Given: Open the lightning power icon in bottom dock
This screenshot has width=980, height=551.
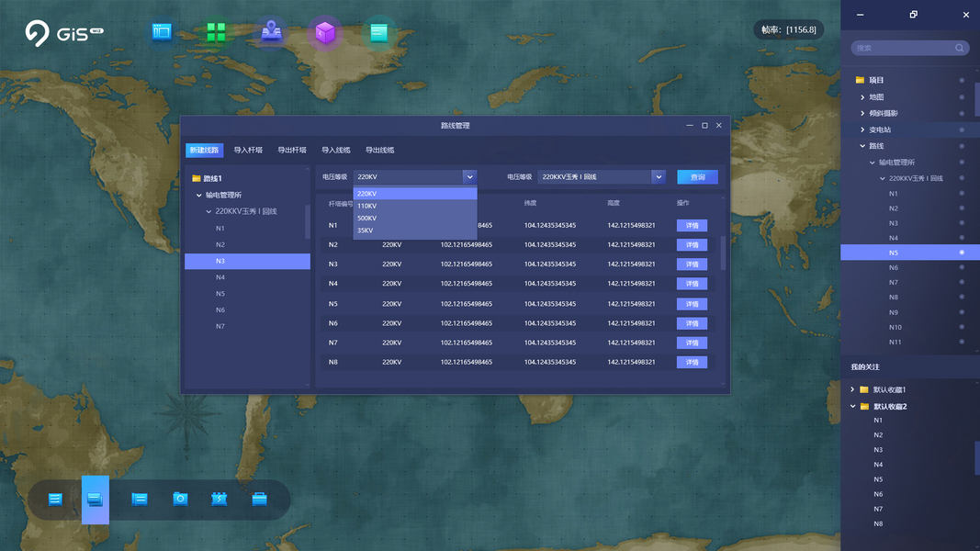Looking at the screenshot, I should click(x=219, y=499).
